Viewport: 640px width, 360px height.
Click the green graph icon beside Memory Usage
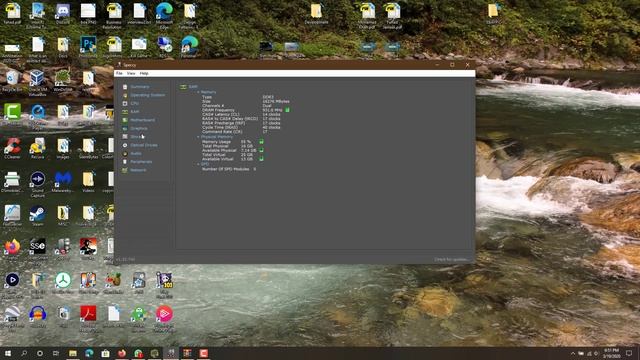261,141
